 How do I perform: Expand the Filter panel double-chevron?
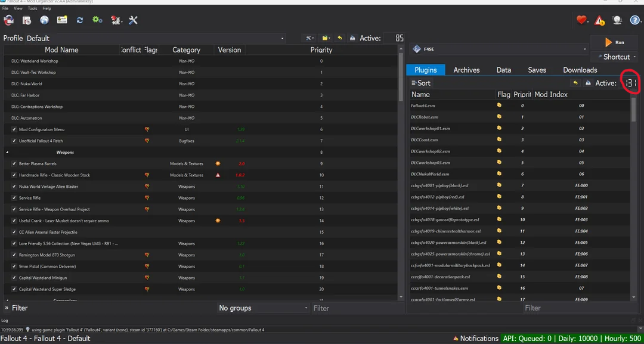pos(7,308)
